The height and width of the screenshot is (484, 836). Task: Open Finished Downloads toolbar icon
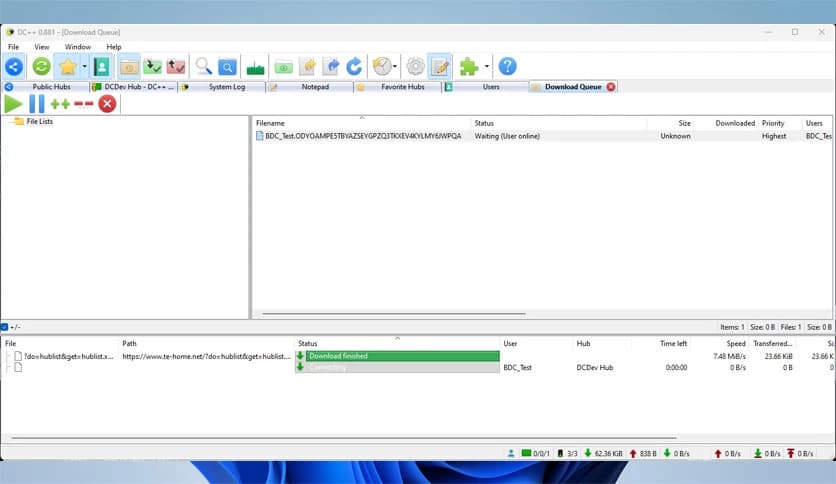tap(152, 67)
